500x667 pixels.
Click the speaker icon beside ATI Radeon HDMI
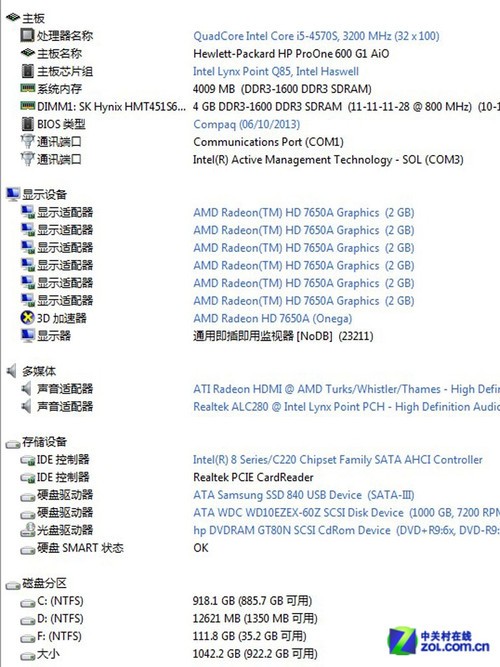pyautogui.click(x=27, y=388)
